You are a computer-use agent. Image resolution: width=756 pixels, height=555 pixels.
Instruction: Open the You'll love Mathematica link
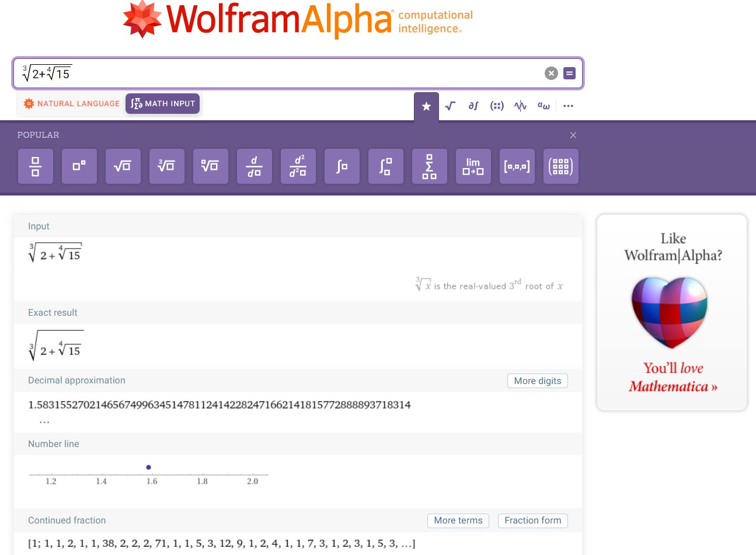(673, 377)
